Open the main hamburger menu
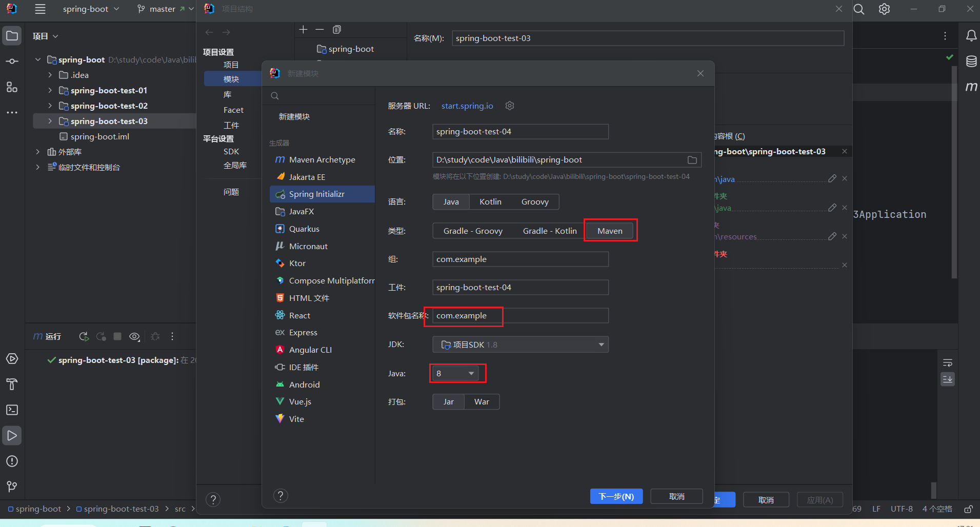 [x=40, y=9]
